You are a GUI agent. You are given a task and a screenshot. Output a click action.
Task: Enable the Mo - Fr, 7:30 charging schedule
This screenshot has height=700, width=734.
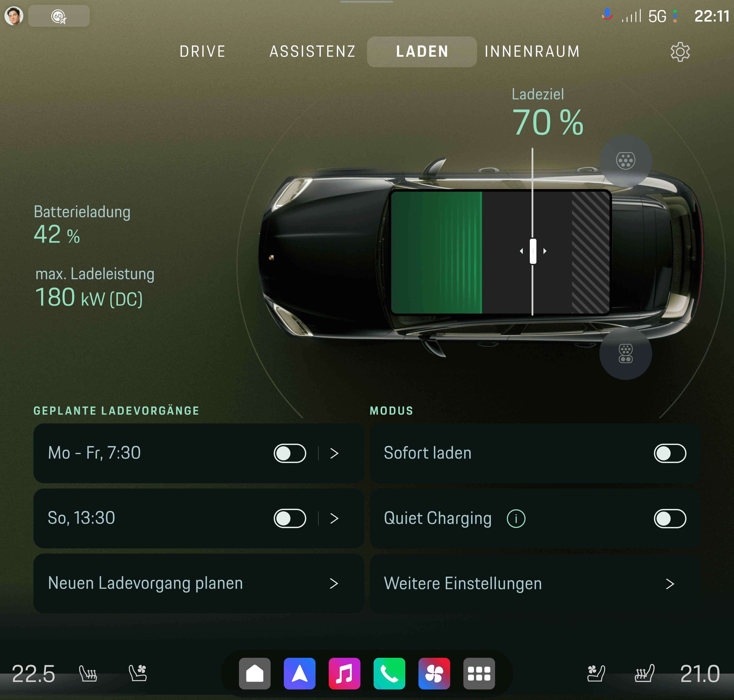point(290,453)
